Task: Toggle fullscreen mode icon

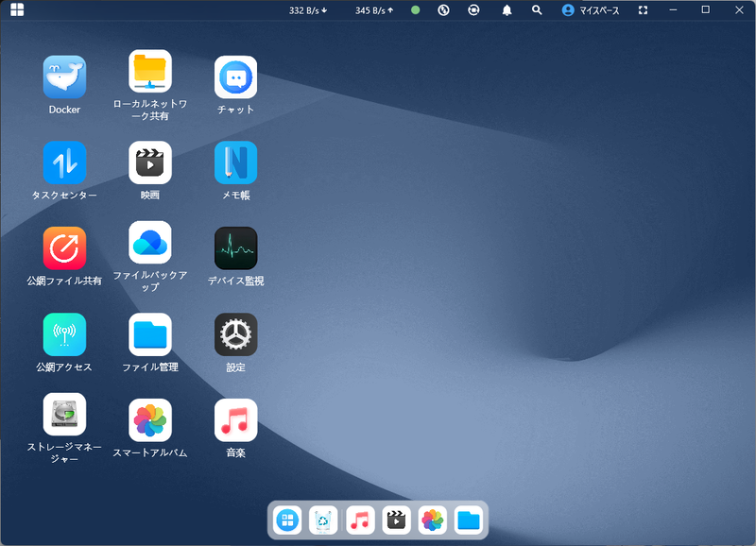Action: pos(644,10)
